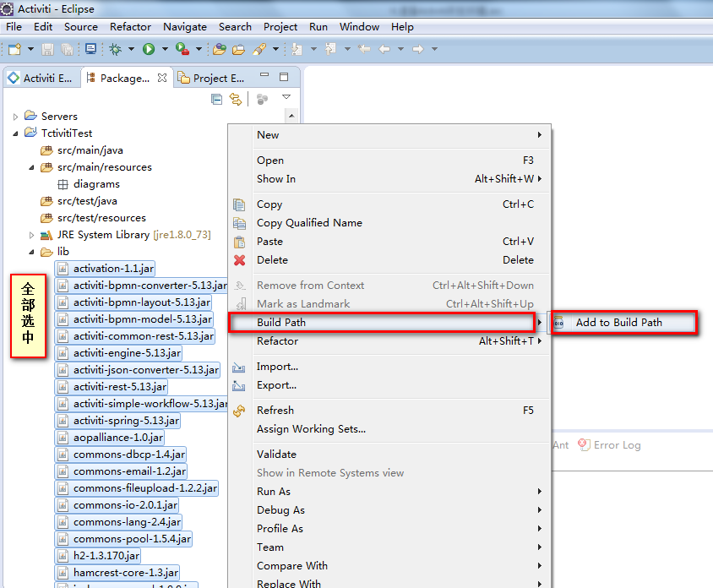713x588 pixels.
Task: Open the Project menu
Action: point(280,27)
